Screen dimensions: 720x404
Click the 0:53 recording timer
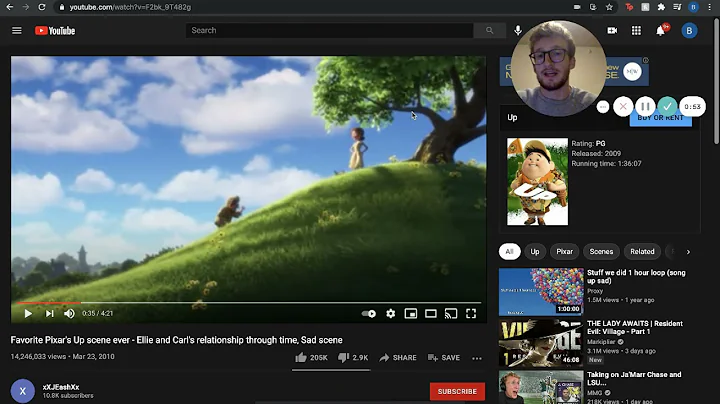[x=692, y=107]
